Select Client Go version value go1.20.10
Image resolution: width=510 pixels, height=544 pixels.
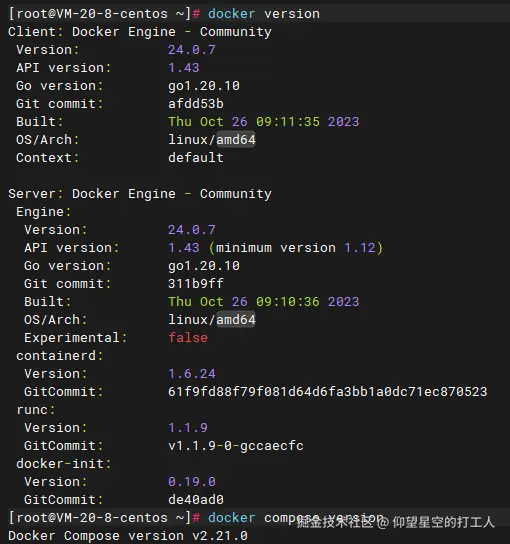pos(204,86)
